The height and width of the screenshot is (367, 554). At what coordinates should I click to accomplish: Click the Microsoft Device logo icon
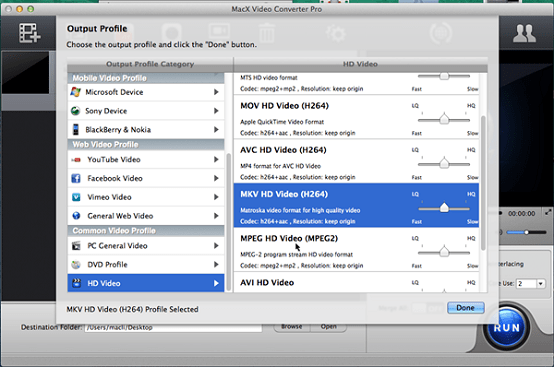point(76,92)
